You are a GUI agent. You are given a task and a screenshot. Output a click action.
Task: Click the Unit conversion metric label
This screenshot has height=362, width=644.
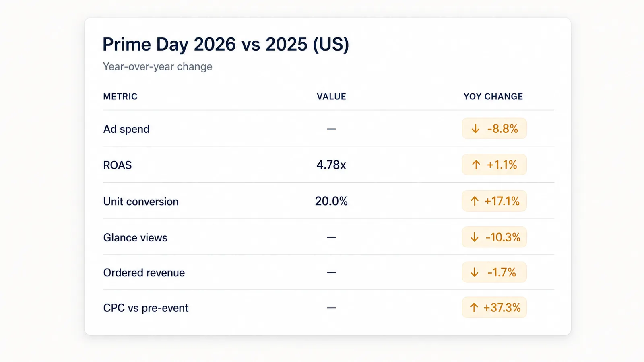(141, 202)
